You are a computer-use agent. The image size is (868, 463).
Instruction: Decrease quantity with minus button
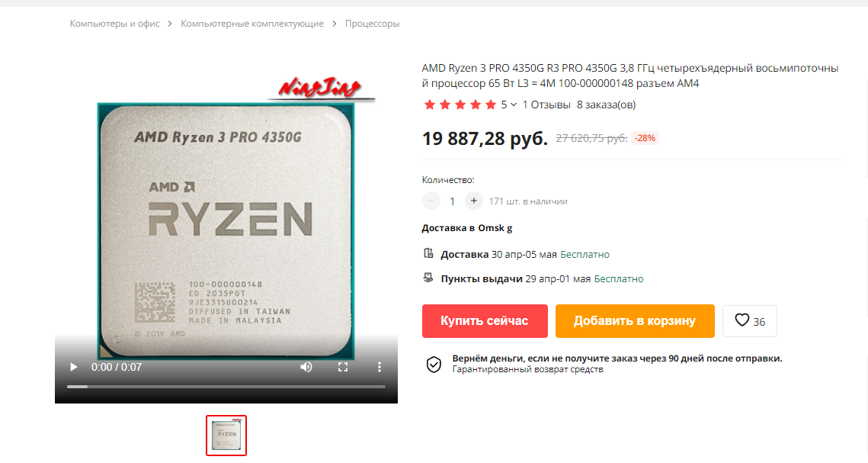[431, 201]
